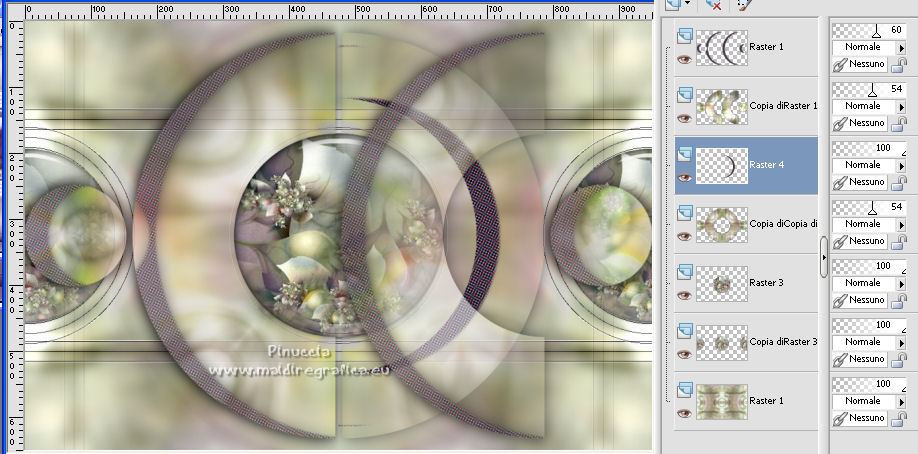Click the opacity slider of Copia diCopia di layer
This screenshot has height=454, width=918.
(x=869, y=207)
